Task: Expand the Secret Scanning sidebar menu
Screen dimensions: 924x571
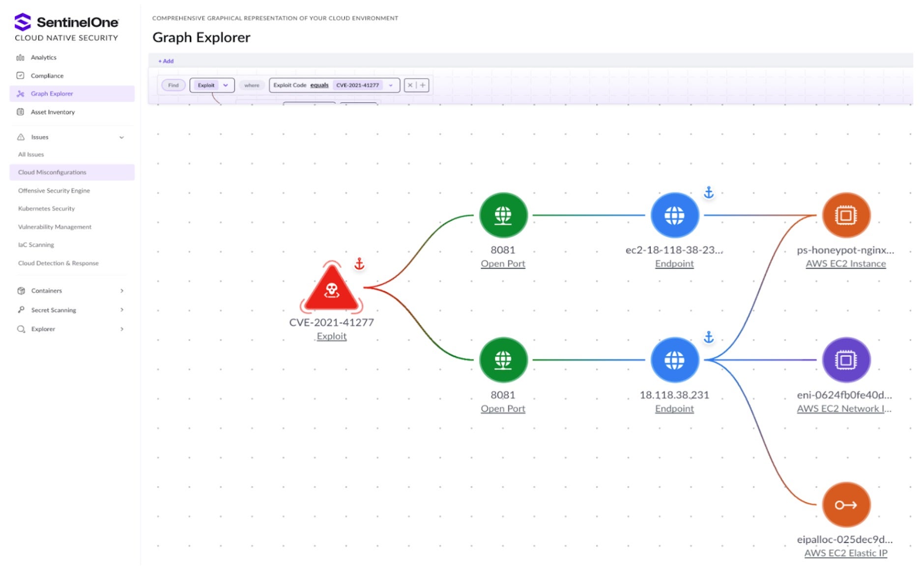Action: (x=121, y=310)
